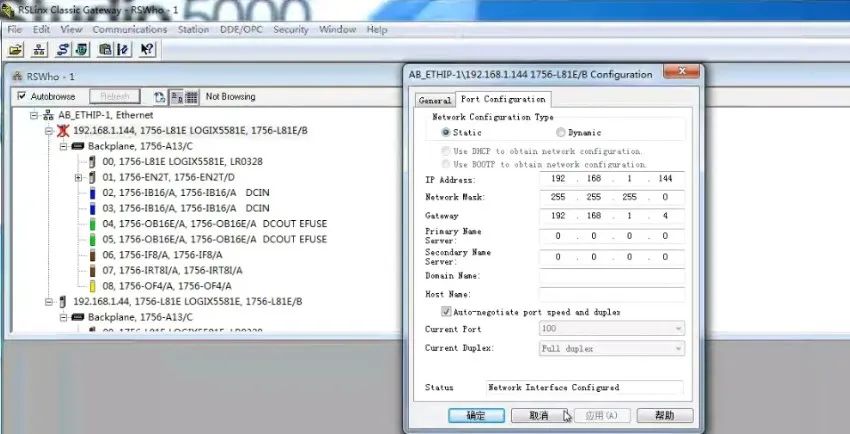Image resolution: width=850 pixels, height=434 pixels.
Task: Select Static network configuration type
Action: (446, 132)
